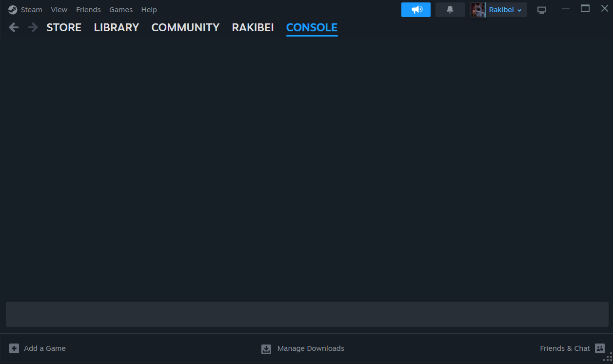Minimize the Steam window
Screen dimensions: 613x364
(565, 9)
